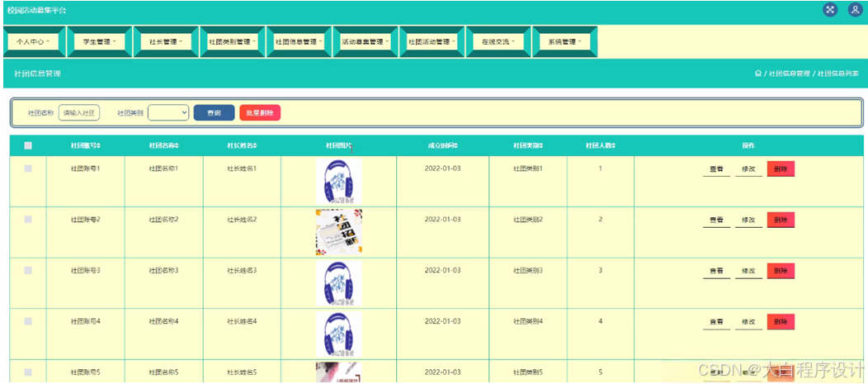The width and height of the screenshot is (868, 384).
Task: Click 社团信息管理 link in breadcrumb
Action: point(789,73)
